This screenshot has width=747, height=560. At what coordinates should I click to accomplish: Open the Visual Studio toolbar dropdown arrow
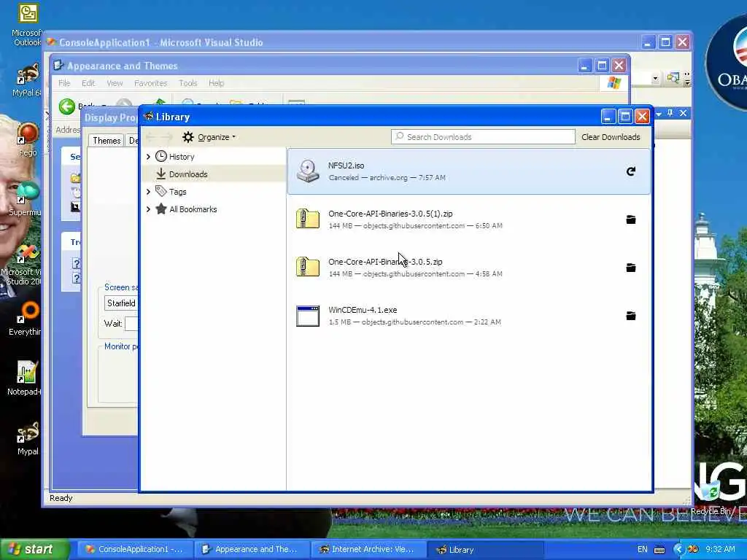tap(656, 79)
